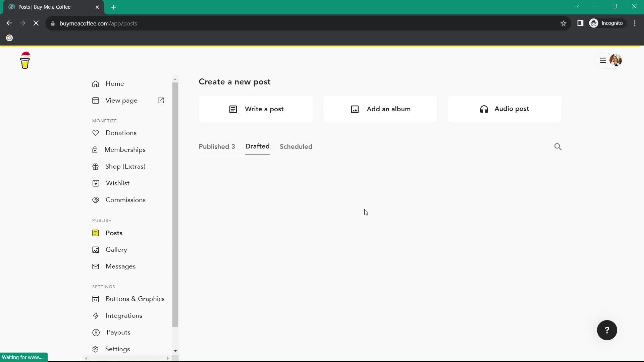The height and width of the screenshot is (362, 644).
Task: Select the Published 3 tab
Action: pyautogui.click(x=217, y=146)
